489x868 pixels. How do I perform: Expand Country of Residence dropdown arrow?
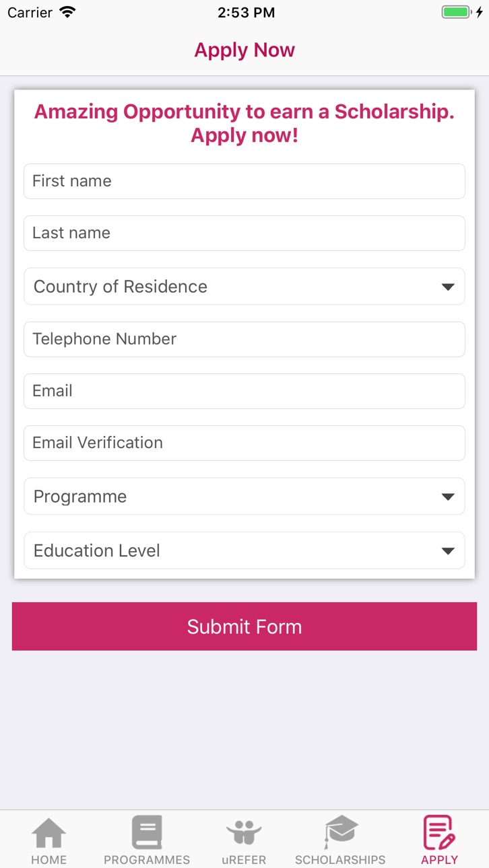(448, 287)
